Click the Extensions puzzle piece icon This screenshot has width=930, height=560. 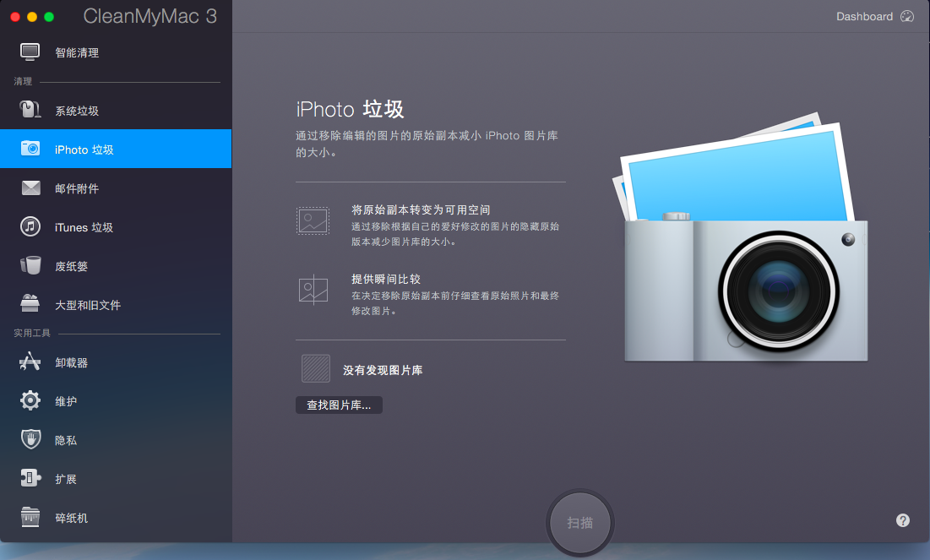(30, 478)
